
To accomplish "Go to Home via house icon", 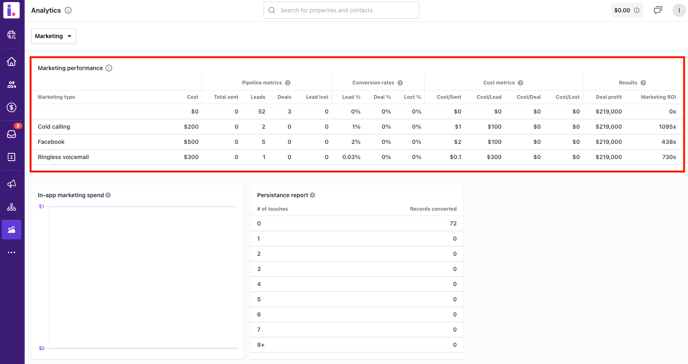I will point(11,61).
